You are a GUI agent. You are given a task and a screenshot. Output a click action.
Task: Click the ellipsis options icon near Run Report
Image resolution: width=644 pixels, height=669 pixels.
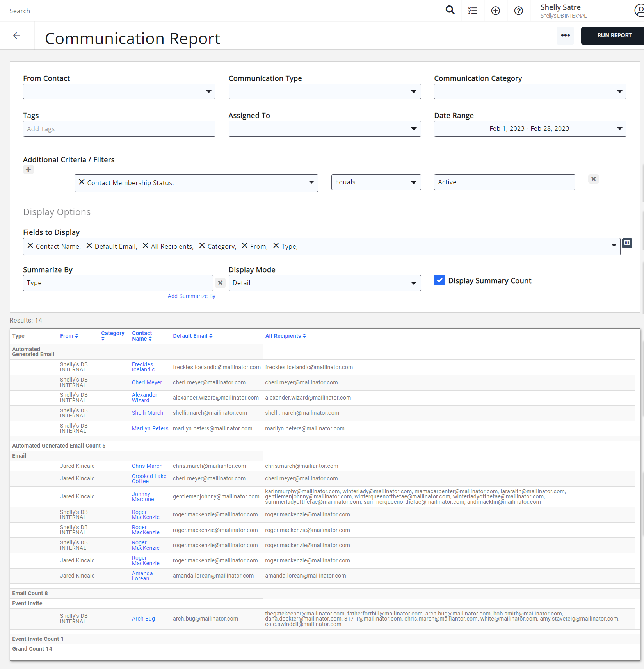tap(565, 36)
